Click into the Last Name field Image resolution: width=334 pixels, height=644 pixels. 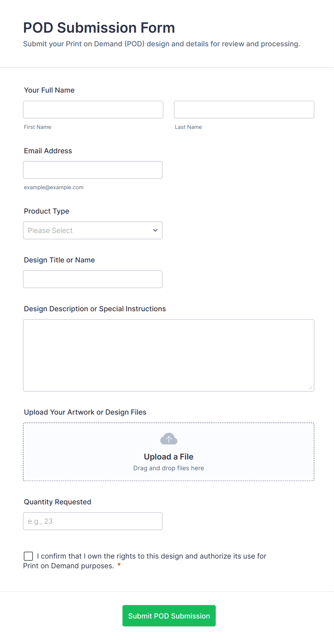pos(244,109)
